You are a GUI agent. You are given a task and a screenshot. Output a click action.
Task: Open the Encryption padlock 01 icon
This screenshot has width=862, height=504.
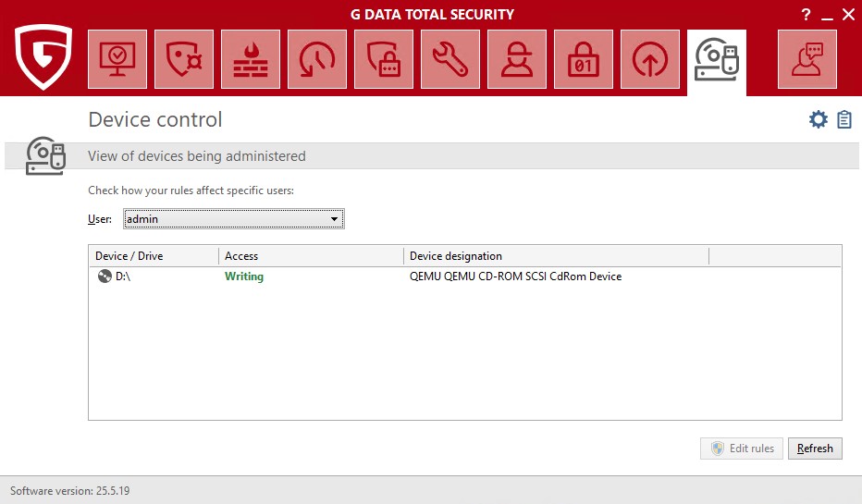click(x=584, y=59)
